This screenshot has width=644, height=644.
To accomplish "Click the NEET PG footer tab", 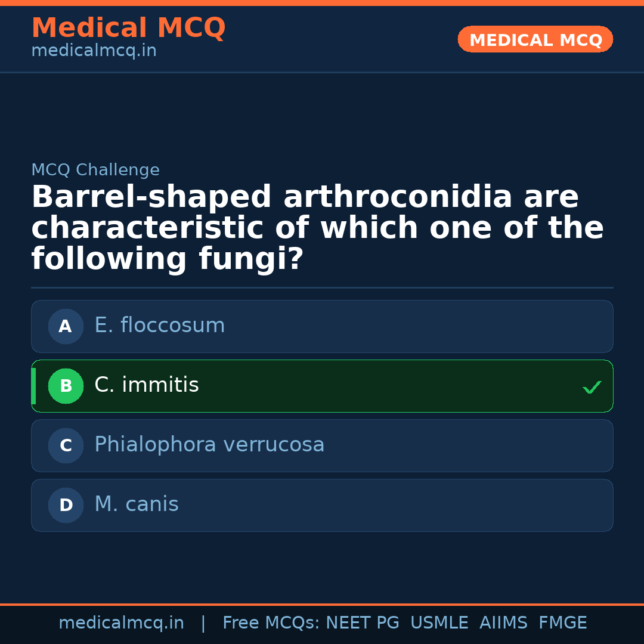I will [362, 622].
